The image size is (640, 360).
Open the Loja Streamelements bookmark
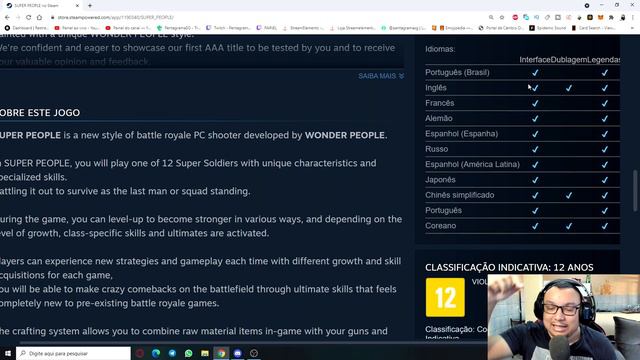(353, 28)
